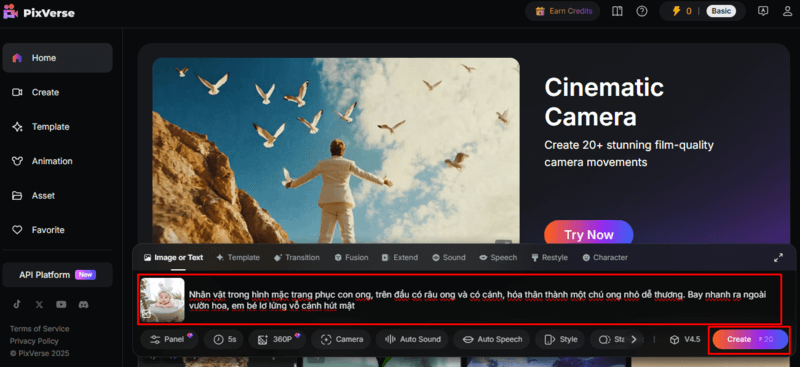Open the Style option
800x367 pixels.
[x=561, y=339]
